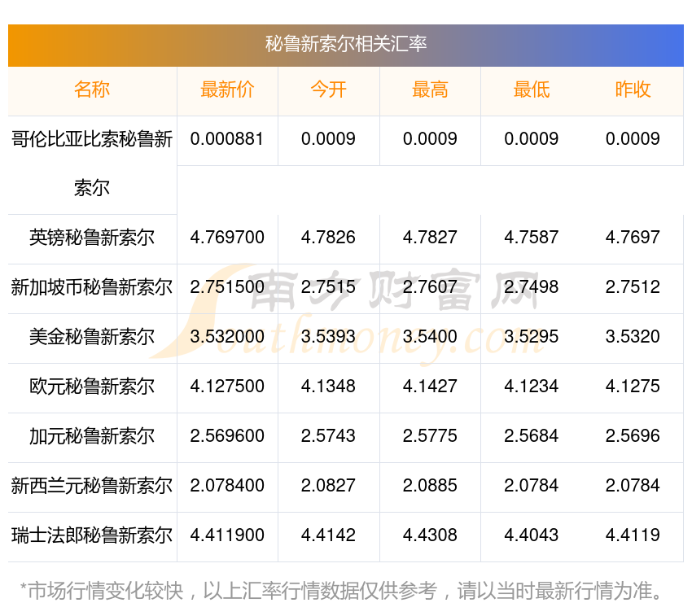Viewport: 692px width, 616px height.
Task: Select the 最低 column header
Action: pyautogui.click(x=532, y=90)
